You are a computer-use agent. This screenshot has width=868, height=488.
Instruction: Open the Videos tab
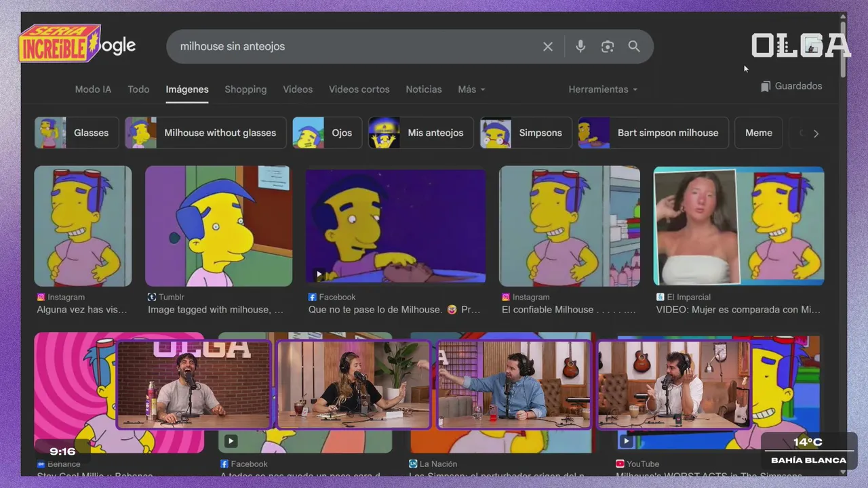(298, 89)
